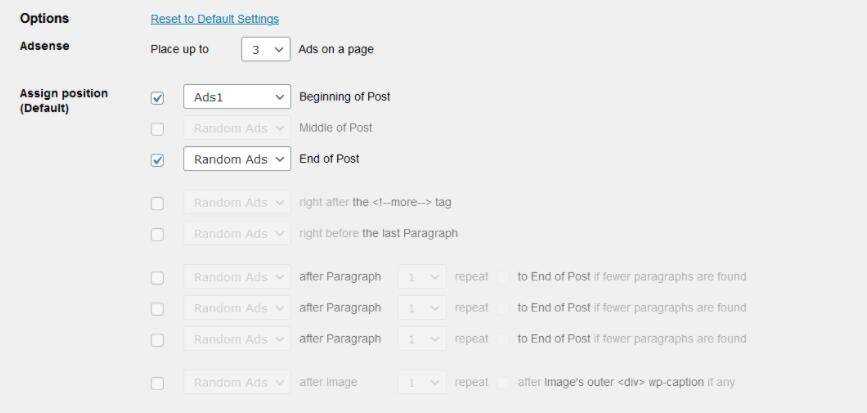Toggle the after Image repeat checkbox

503,383
